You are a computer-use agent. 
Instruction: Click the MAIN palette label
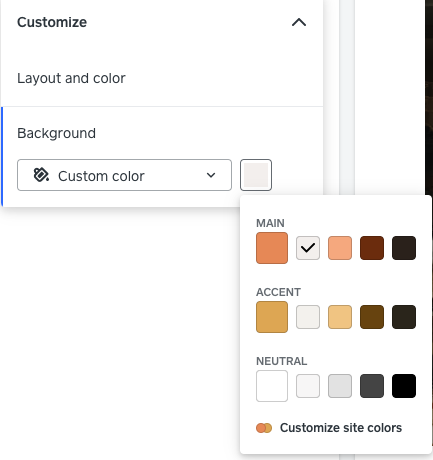pos(270,223)
